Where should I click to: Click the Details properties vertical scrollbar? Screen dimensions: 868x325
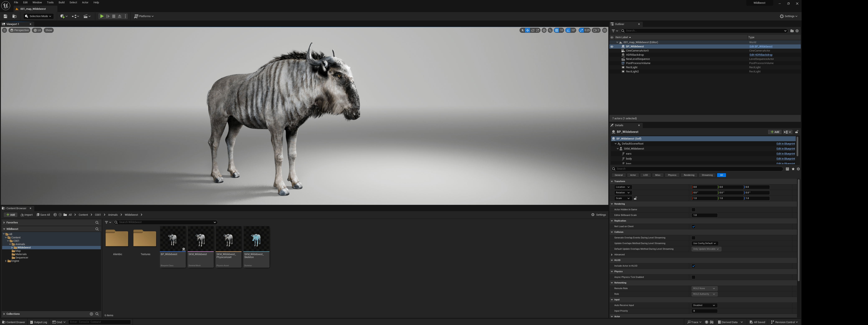pos(798,230)
